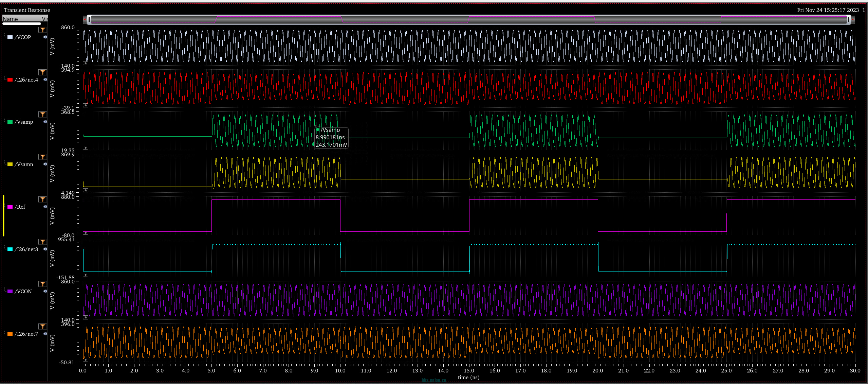The height and width of the screenshot is (384, 868).
Task: Click the Transient Response title
Action: click(27, 10)
